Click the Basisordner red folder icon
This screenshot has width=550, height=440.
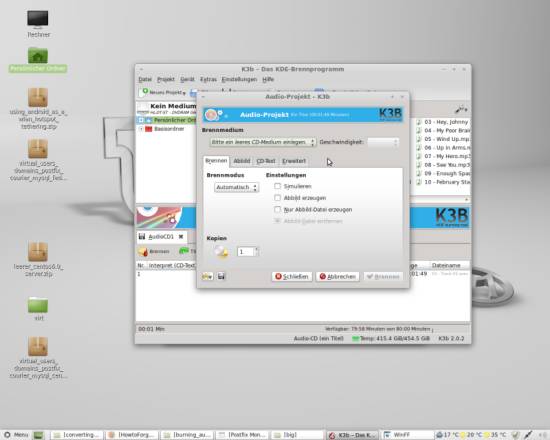[x=149, y=129]
